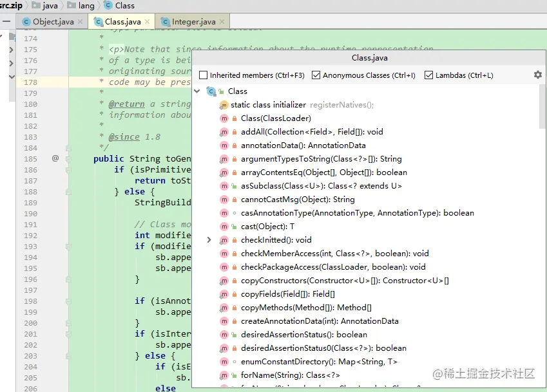
Task: Click method icon next to cast(Object)
Action: pos(224,227)
